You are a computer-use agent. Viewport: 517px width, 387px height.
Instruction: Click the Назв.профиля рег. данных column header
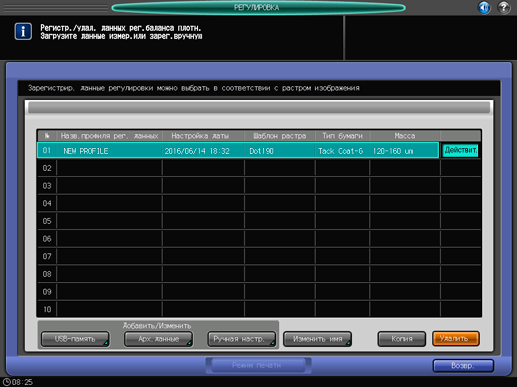[109, 136]
